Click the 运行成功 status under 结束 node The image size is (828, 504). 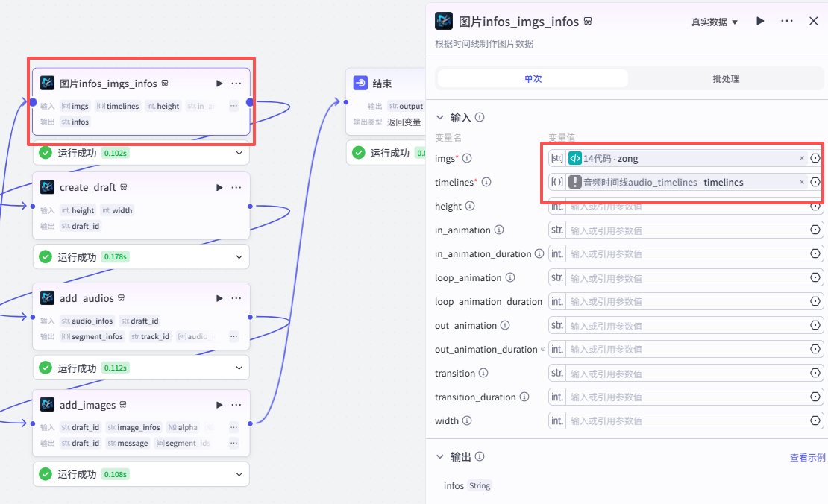pos(389,153)
